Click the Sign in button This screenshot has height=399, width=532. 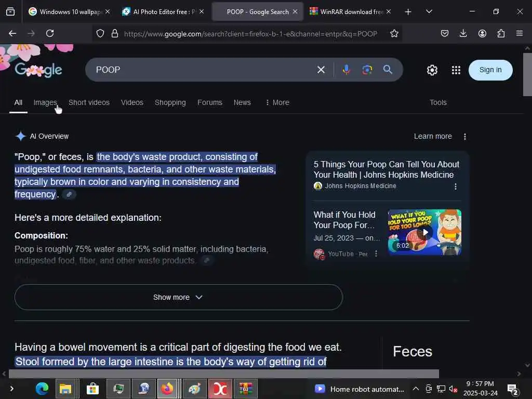point(490,70)
